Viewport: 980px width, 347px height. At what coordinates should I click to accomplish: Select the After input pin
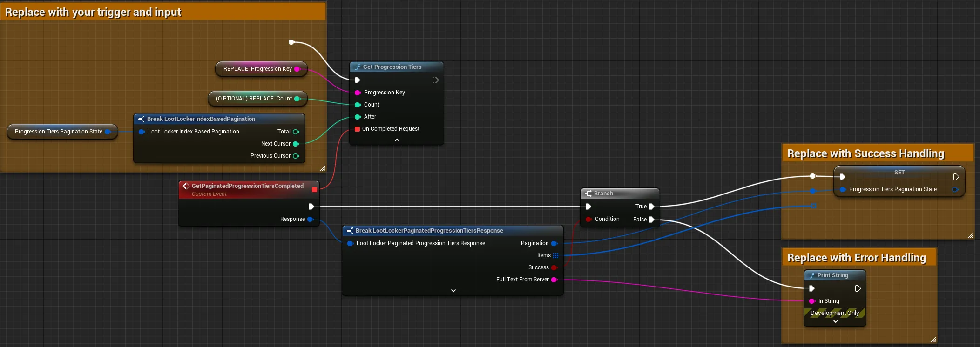coord(358,117)
